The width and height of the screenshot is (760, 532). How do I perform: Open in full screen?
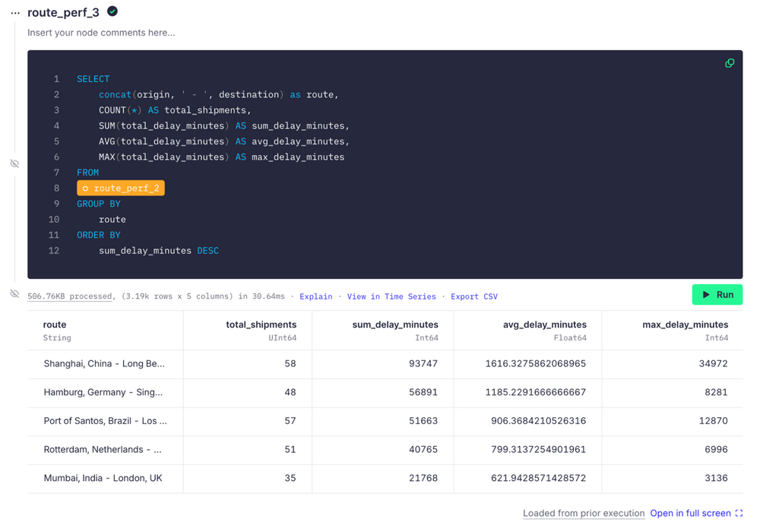coord(692,513)
